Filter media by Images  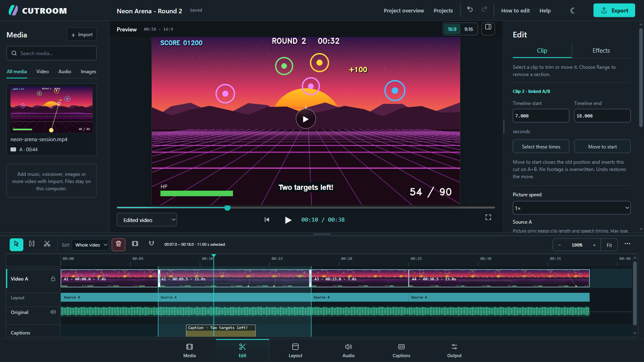(x=89, y=72)
